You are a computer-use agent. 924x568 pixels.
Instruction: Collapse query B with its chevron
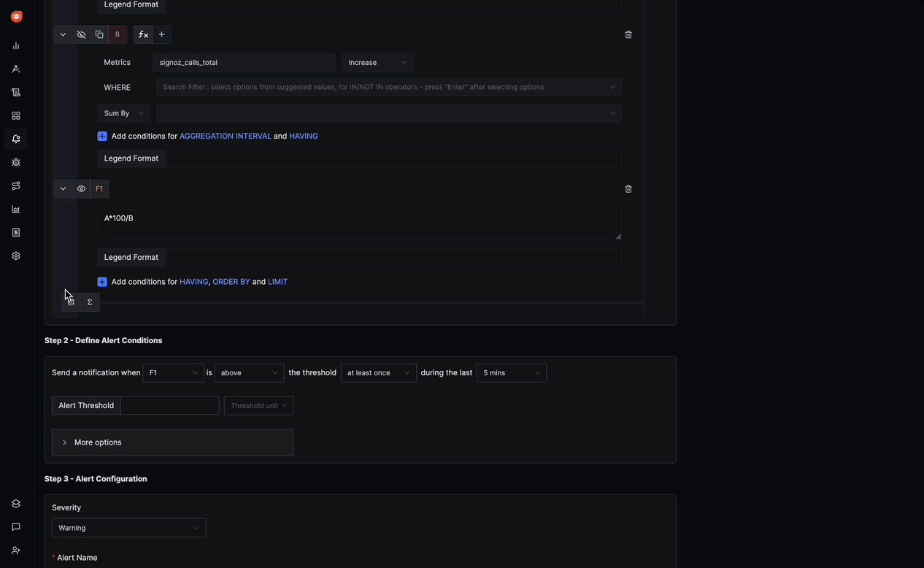(x=63, y=34)
